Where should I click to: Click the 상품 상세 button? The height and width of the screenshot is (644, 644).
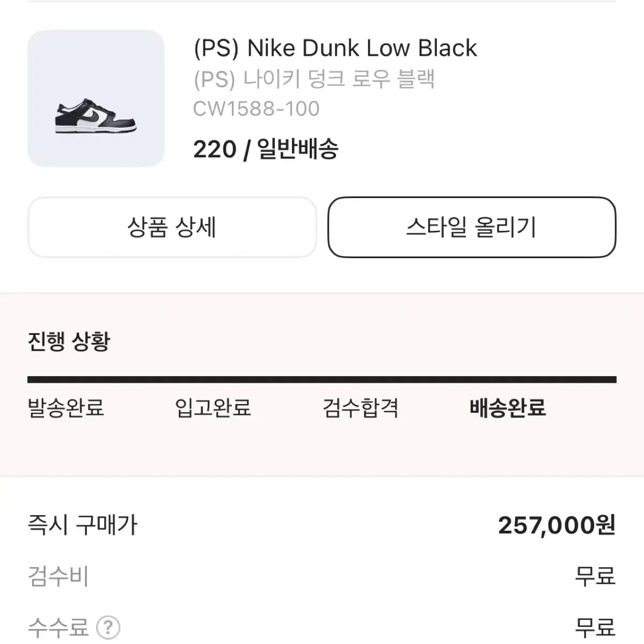click(173, 228)
